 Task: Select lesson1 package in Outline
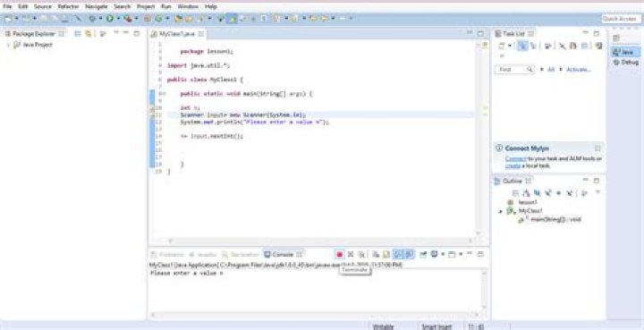[528, 202]
